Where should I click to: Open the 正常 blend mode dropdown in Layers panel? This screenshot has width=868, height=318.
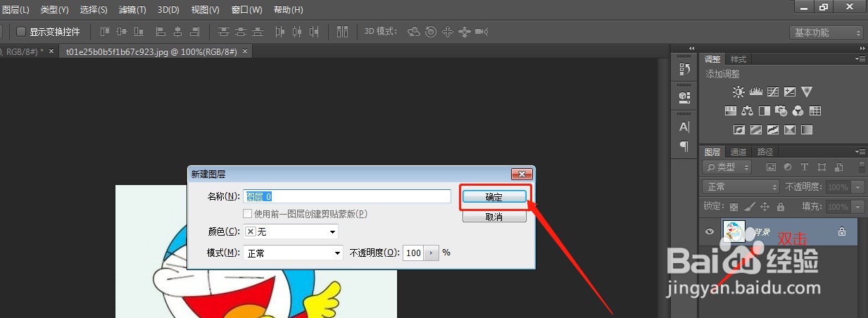point(741,187)
